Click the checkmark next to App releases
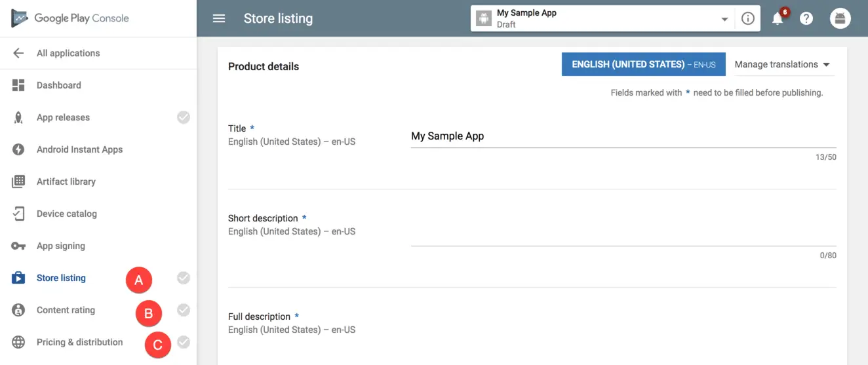868x365 pixels. click(184, 117)
